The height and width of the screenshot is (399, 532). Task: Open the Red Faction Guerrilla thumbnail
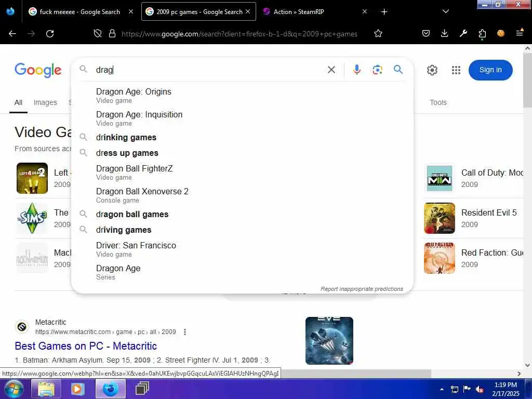click(440, 258)
